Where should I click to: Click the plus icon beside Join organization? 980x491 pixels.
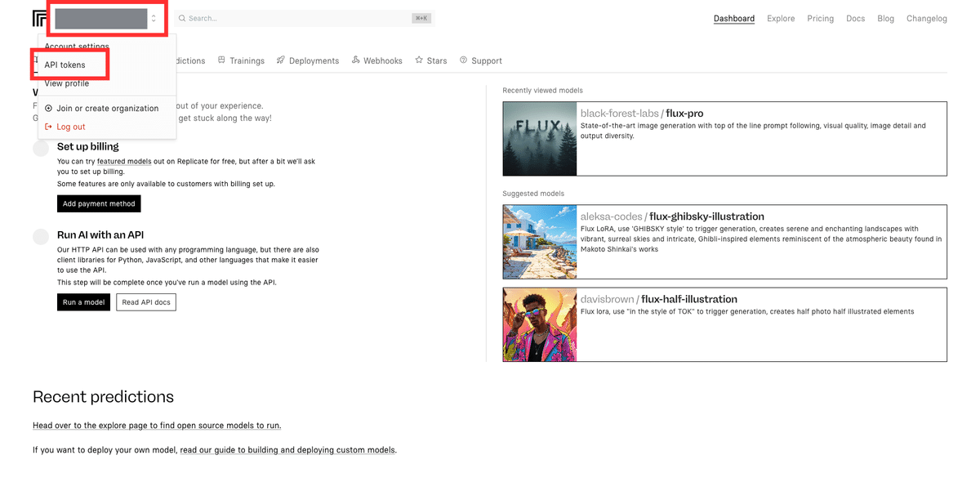[x=48, y=108]
